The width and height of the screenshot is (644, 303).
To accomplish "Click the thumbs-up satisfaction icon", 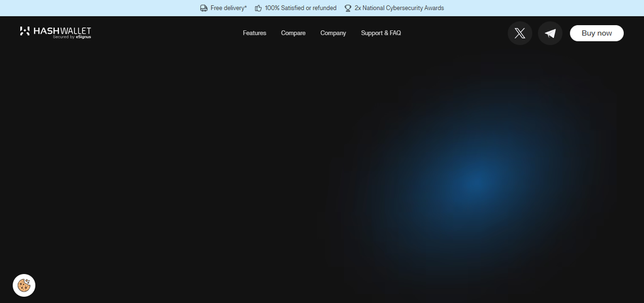I will click(258, 8).
